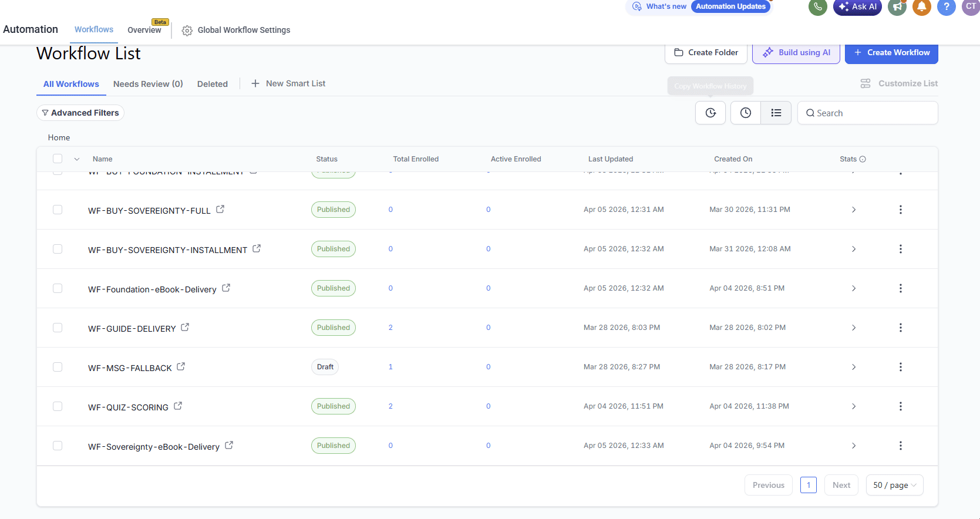Select the Needs Review (0) tab
The width and height of the screenshot is (980, 519).
tap(148, 84)
